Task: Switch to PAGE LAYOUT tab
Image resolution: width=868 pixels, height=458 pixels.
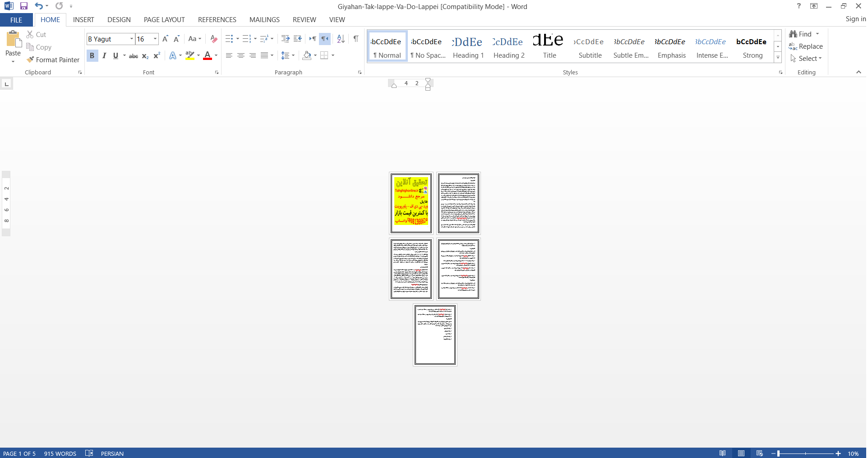Action: tap(164, 20)
